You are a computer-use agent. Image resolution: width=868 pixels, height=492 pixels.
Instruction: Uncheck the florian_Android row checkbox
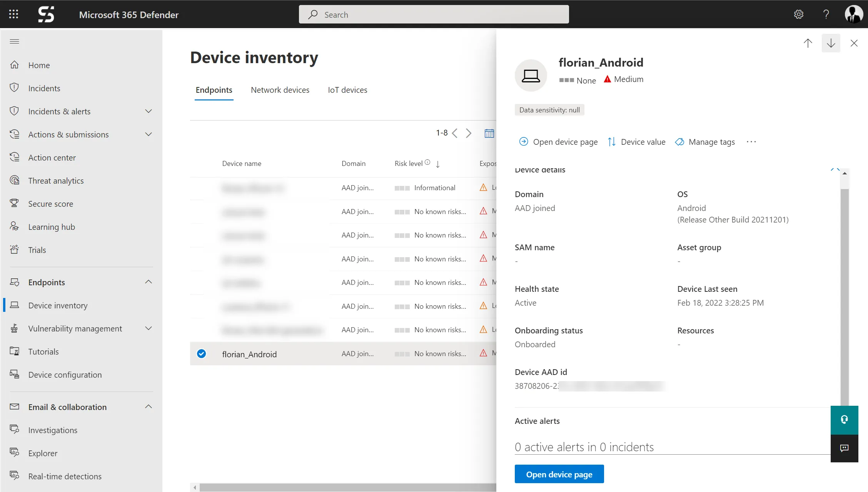pos(201,353)
